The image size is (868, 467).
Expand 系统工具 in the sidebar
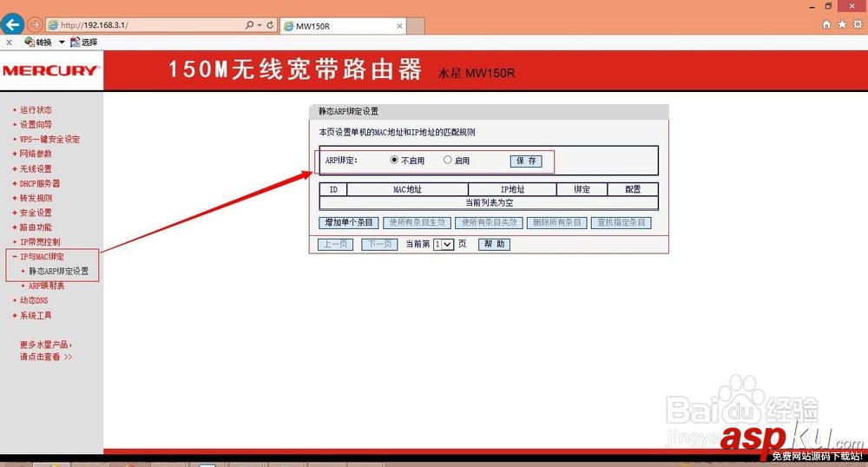36,315
